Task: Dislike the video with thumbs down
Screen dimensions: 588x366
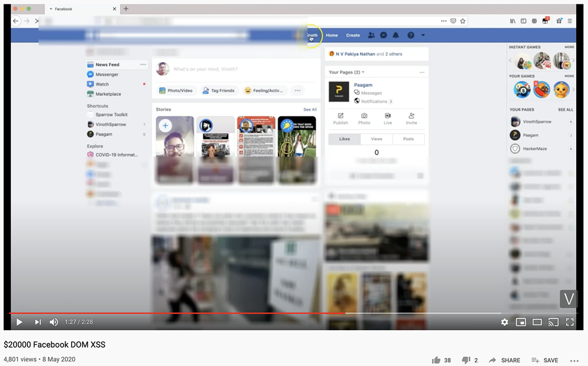Action: pyautogui.click(x=466, y=360)
